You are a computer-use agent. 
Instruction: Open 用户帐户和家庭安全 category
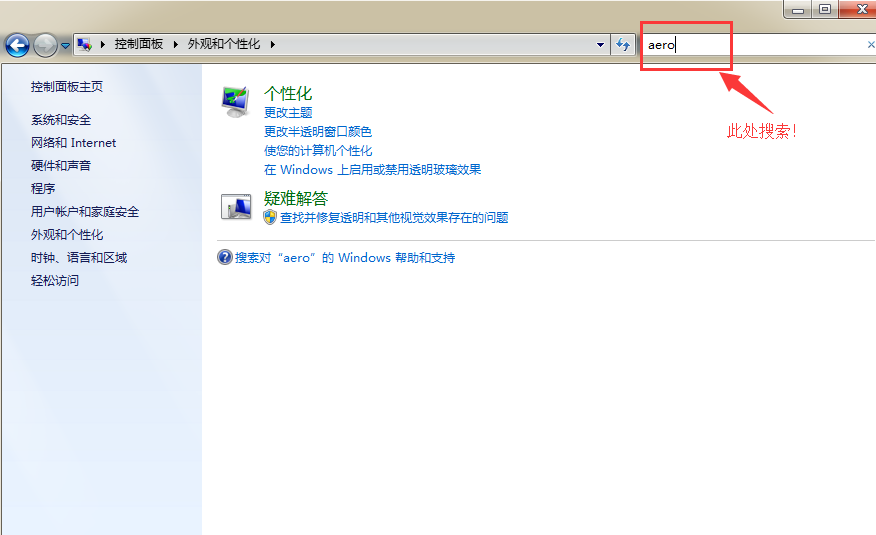click(x=85, y=212)
